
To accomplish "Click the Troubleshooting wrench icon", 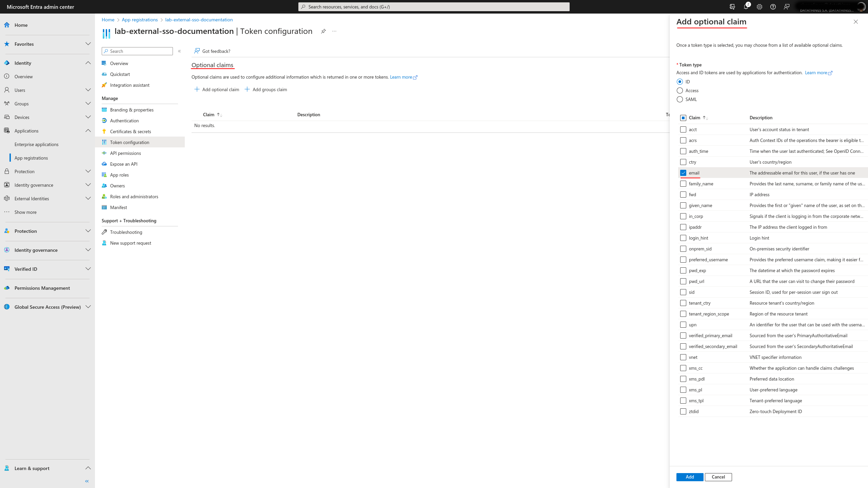I will tap(104, 232).
